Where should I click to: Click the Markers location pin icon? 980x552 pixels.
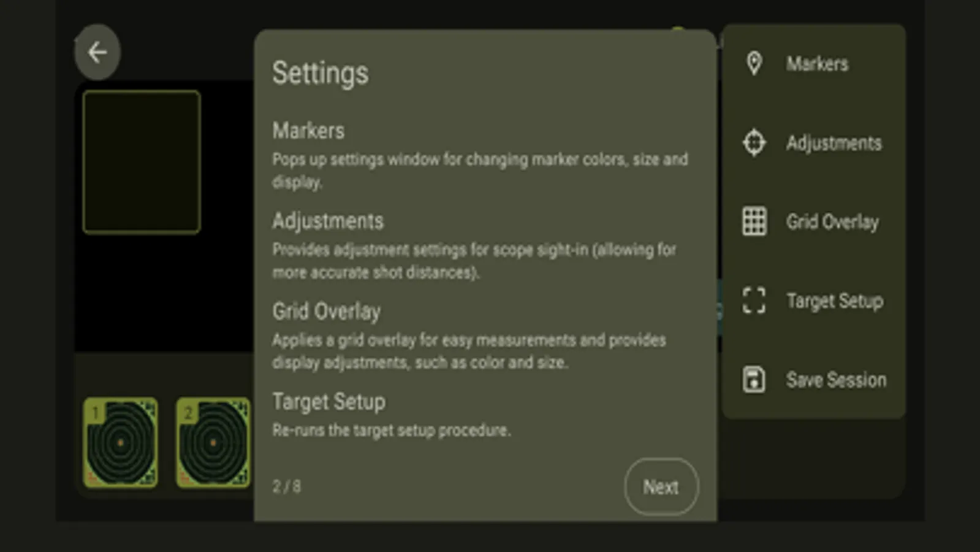[x=754, y=63]
